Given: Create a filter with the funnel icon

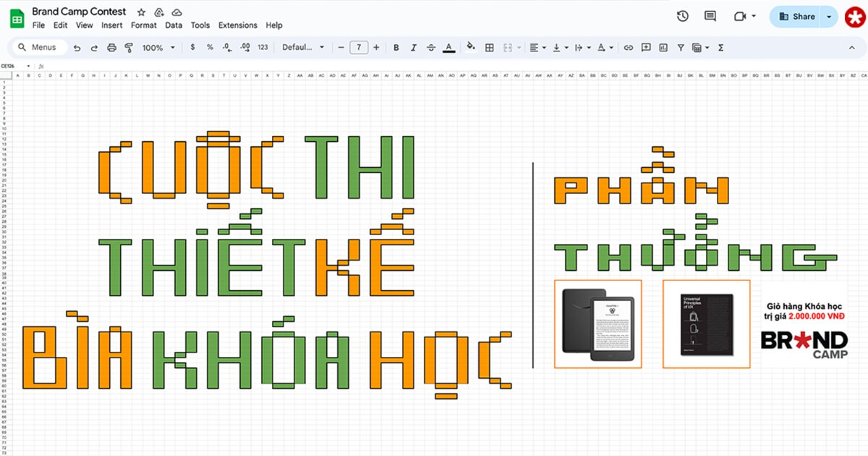Looking at the screenshot, I should click(681, 48).
